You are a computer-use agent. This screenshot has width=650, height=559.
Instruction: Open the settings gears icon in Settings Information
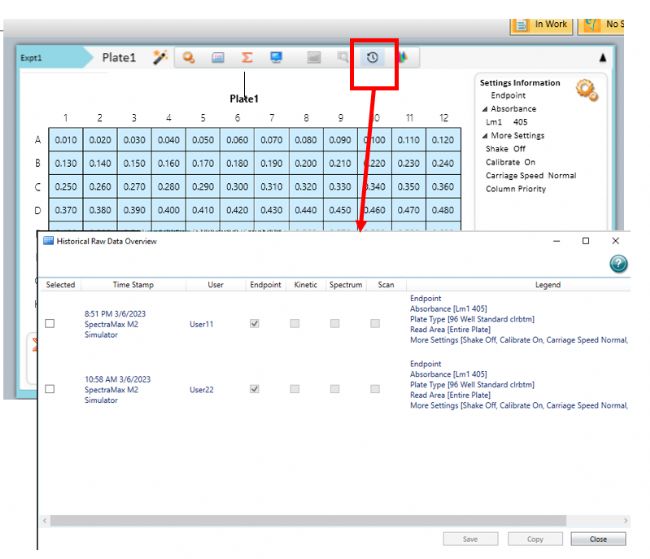point(586,91)
